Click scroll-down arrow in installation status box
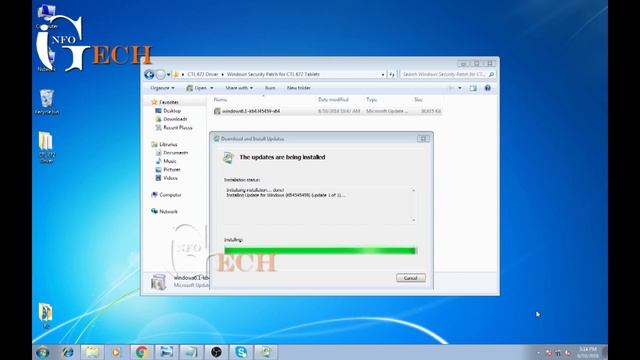The image size is (640, 360). (413, 220)
